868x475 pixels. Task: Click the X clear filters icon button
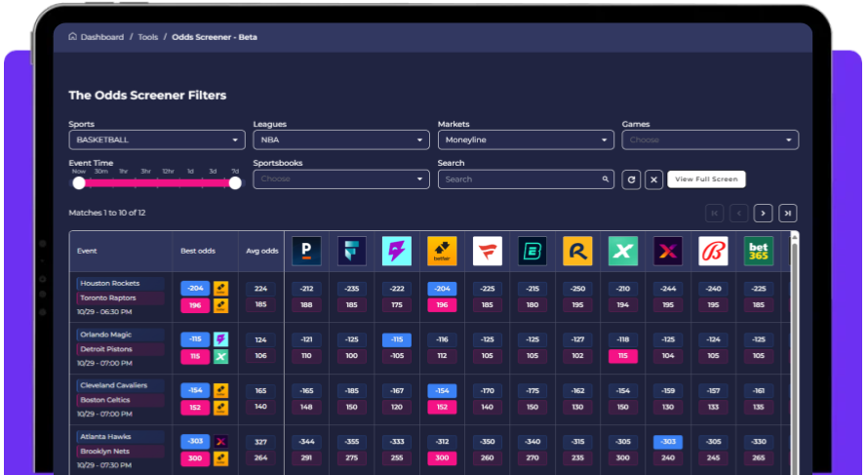pyautogui.click(x=653, y=179)
